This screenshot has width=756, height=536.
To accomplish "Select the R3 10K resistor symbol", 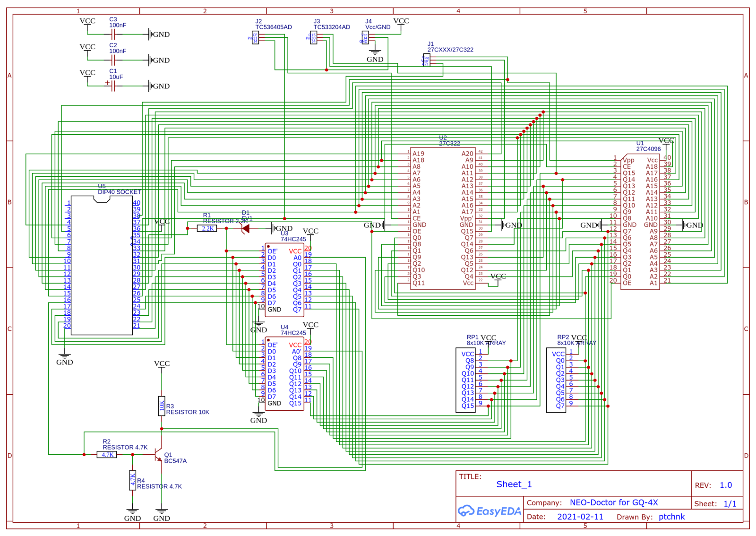I will pyautogui.click(x=162, y=406).
